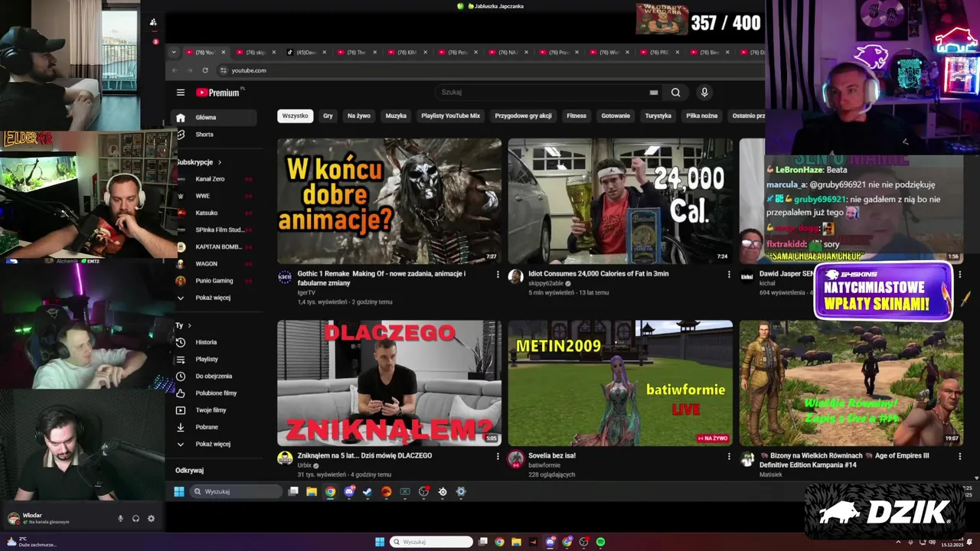980x551 pixels.
Task: Open Punio Gaming subscription channel
Action: click(x=214, y=281)
